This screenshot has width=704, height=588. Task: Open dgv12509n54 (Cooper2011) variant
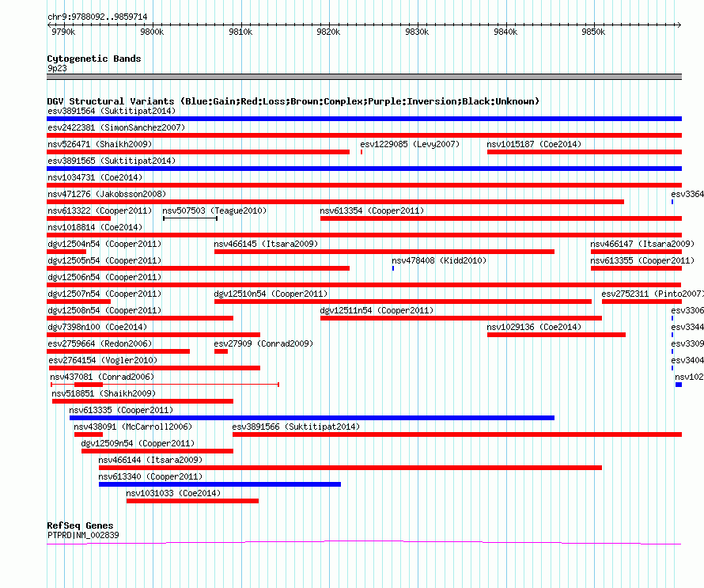tap(138, 443)
